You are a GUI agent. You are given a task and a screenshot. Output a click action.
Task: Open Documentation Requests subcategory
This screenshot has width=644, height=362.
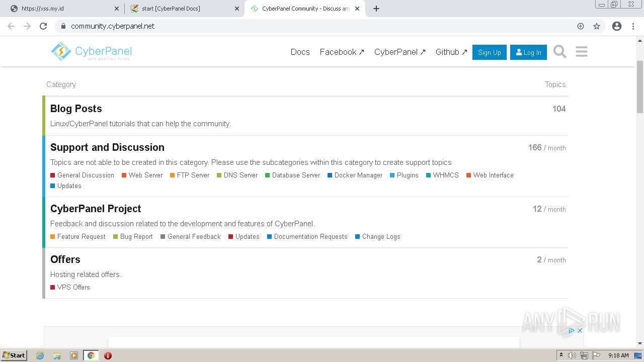307,236
